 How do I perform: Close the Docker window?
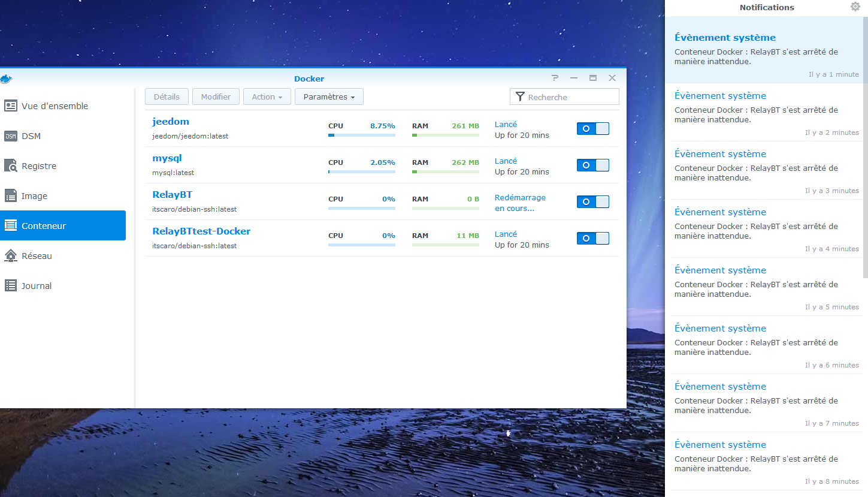612,78
